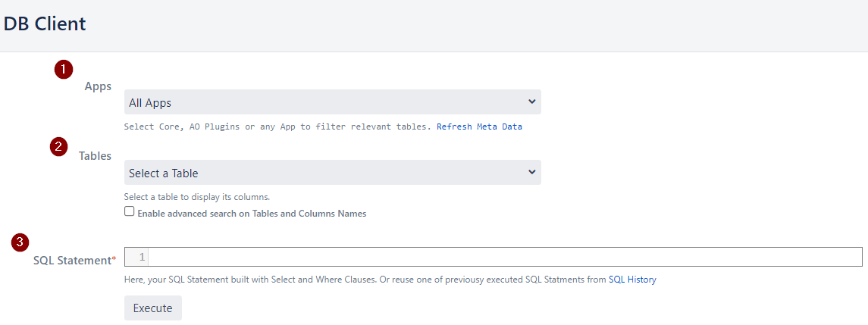Image resolution: width=868 pixels, height=325 pixels.
Task: Click the Apps field label
Action: [98, 86]
